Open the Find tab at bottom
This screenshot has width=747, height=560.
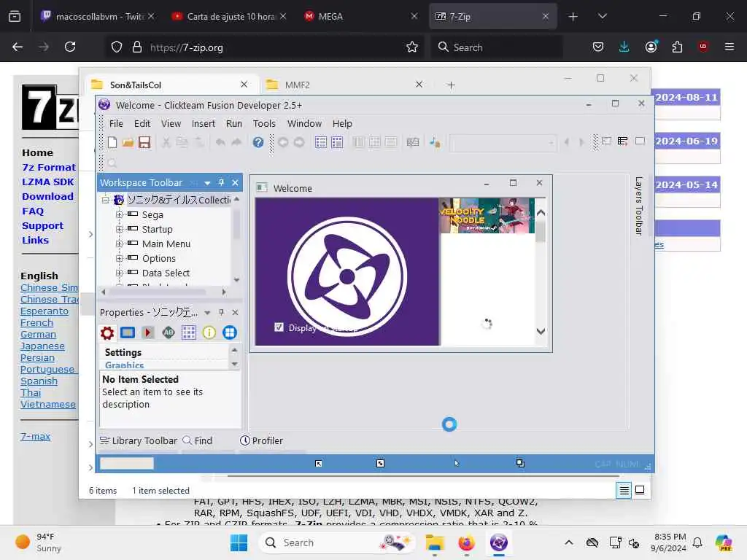coord(198,441)
